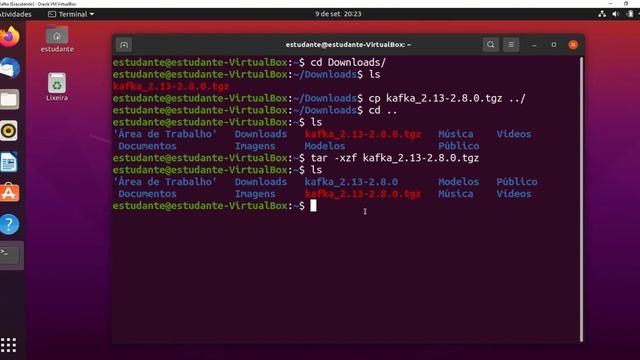Launch LibreOffice Writer from the dock
The height and width of the screenshot is (360, 640).
click(x=9, y=162)
